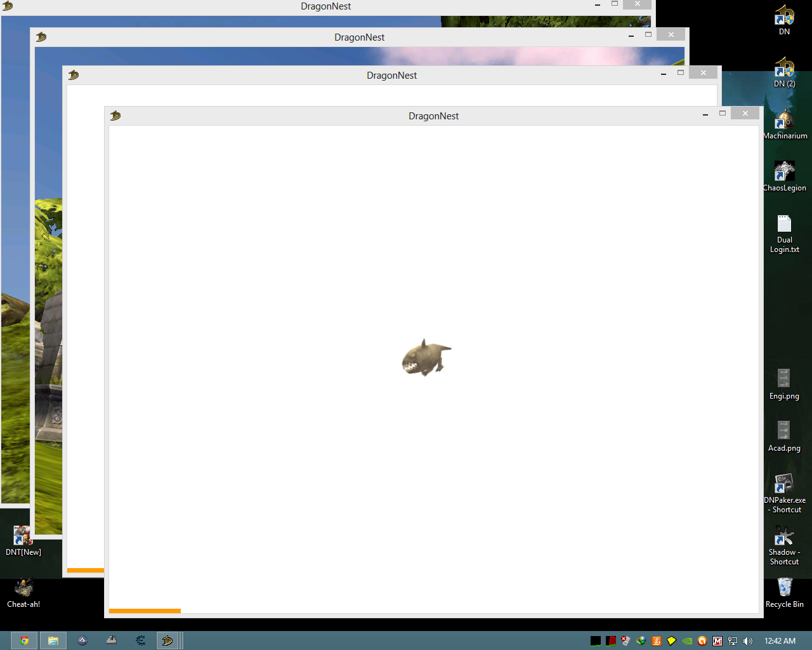Open the red M (Malwarebytes) tray icon
This screenshot has height=650, width=812.
tap(717, 641)
